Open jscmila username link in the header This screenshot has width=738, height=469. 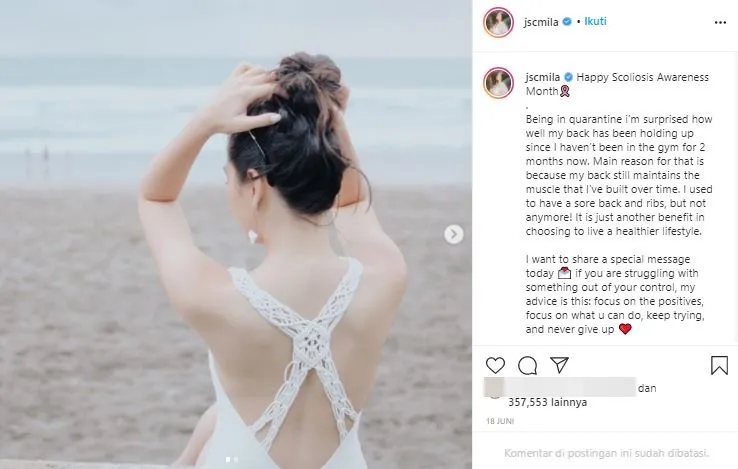pyautogui.click(x=541, y=22)
